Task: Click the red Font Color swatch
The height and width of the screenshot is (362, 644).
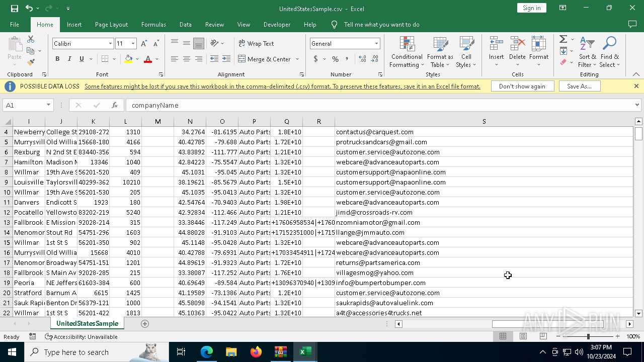Action: (x=148, y=59)
